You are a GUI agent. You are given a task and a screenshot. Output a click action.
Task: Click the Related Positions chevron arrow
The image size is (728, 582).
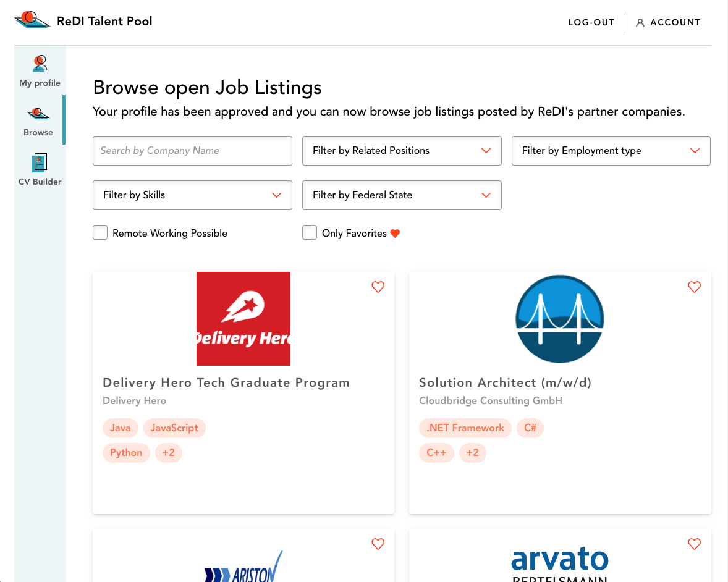click(x=486, y=150)
